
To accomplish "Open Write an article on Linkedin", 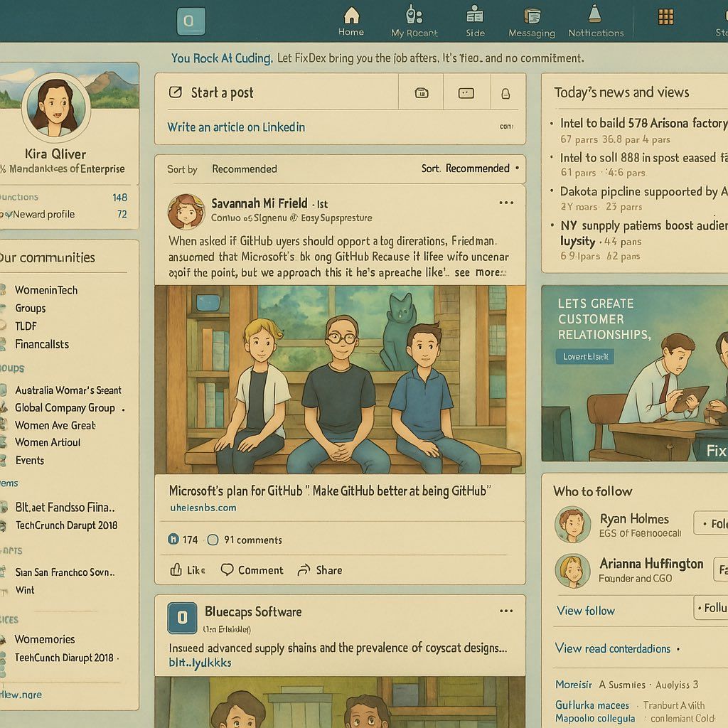I will (236, 127).
